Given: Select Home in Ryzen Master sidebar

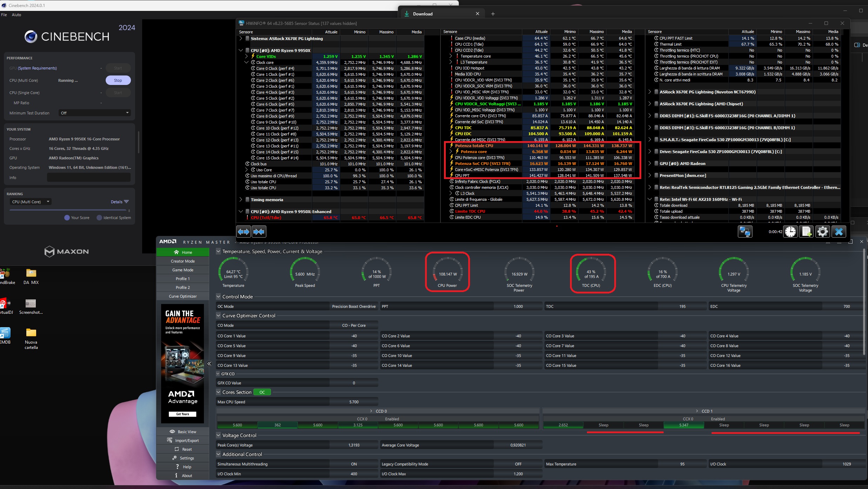Looking at the screenshot, I should (x=183, y=252).
